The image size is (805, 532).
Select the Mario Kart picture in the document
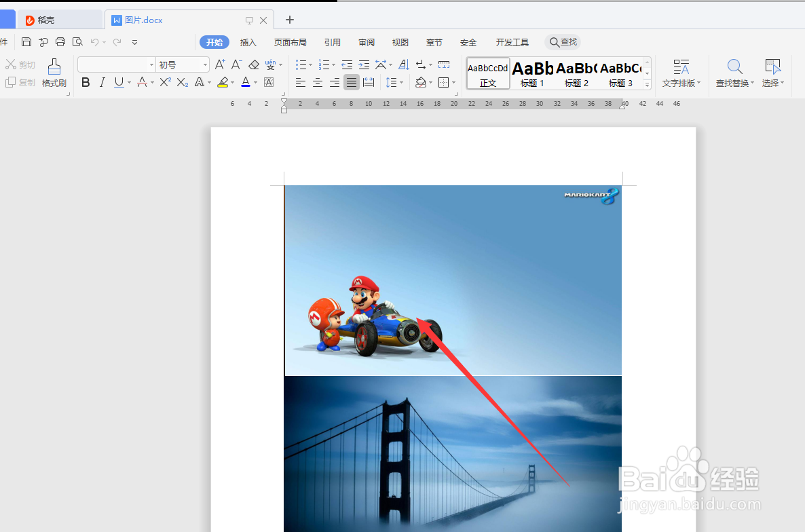(453, 280)
